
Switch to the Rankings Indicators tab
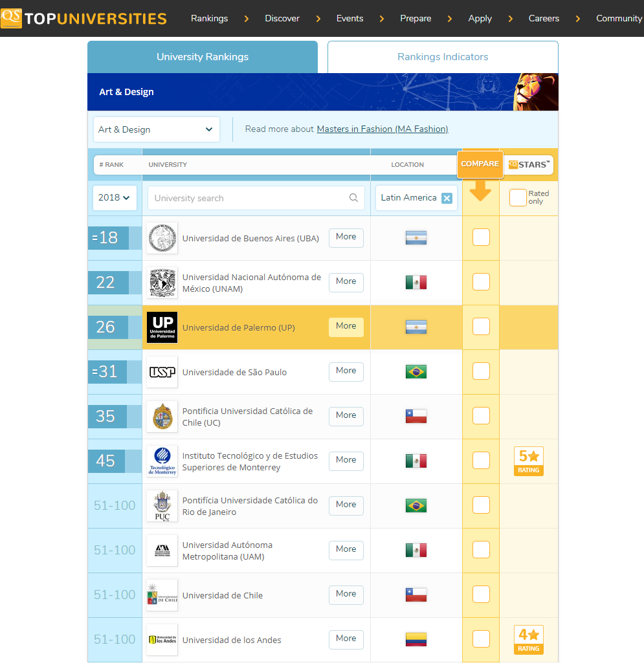[x=443, y=57]
